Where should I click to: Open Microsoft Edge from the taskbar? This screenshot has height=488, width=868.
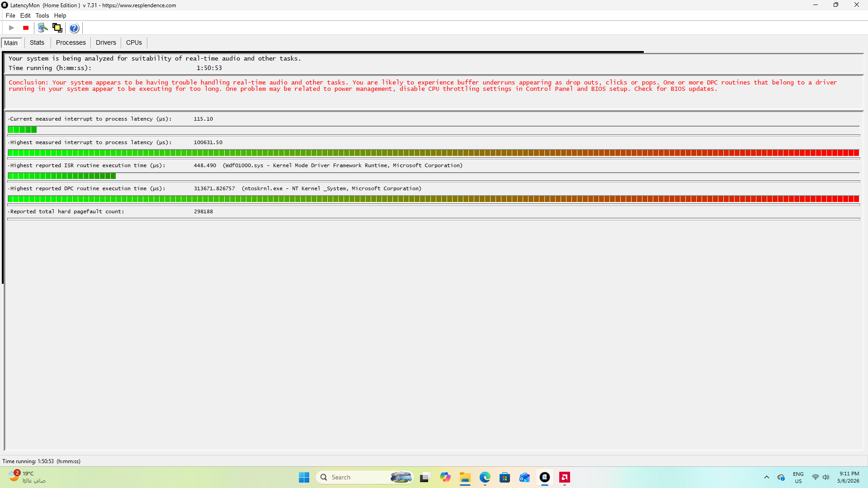pyautogui.click(x=485, y=477)
